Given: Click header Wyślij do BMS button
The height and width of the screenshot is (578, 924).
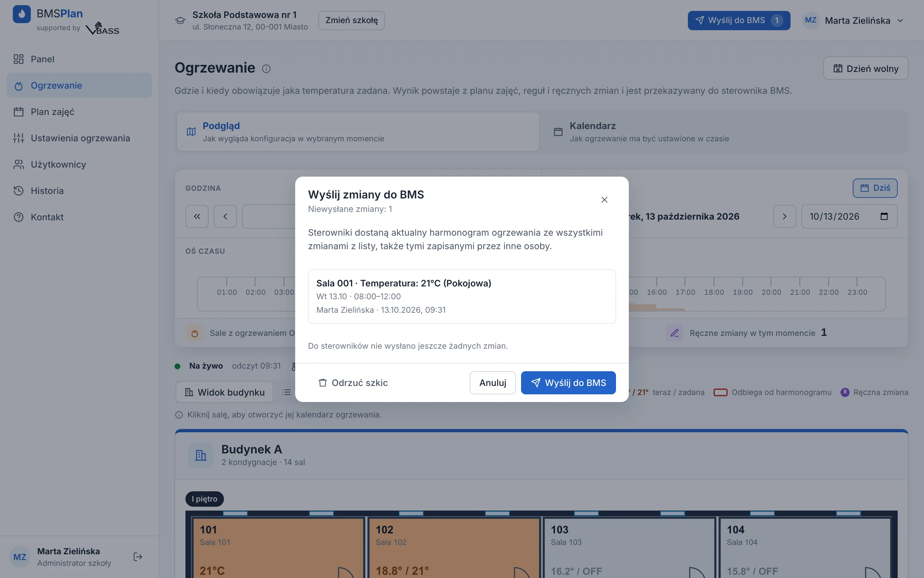Looking at the screenshot, I should coord(739,20).
